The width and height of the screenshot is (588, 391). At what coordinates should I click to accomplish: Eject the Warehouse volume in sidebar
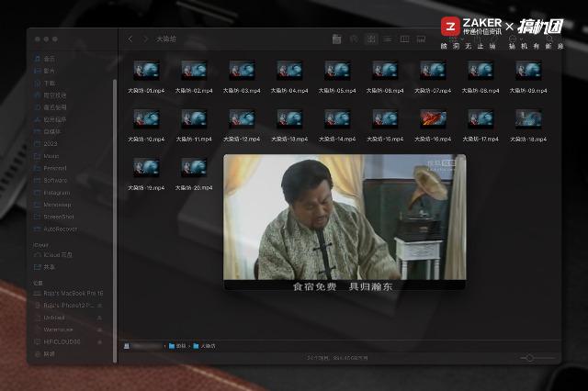(x=100, y=330)
